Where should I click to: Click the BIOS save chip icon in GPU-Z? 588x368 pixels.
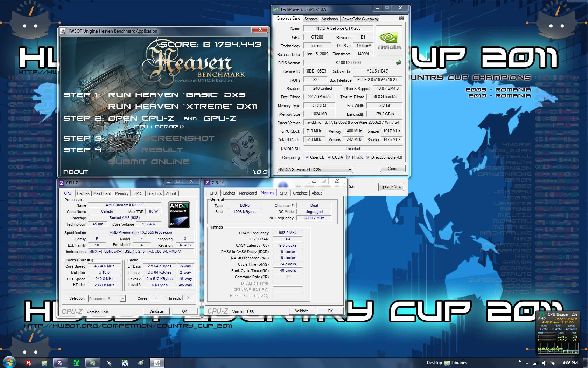398,63
